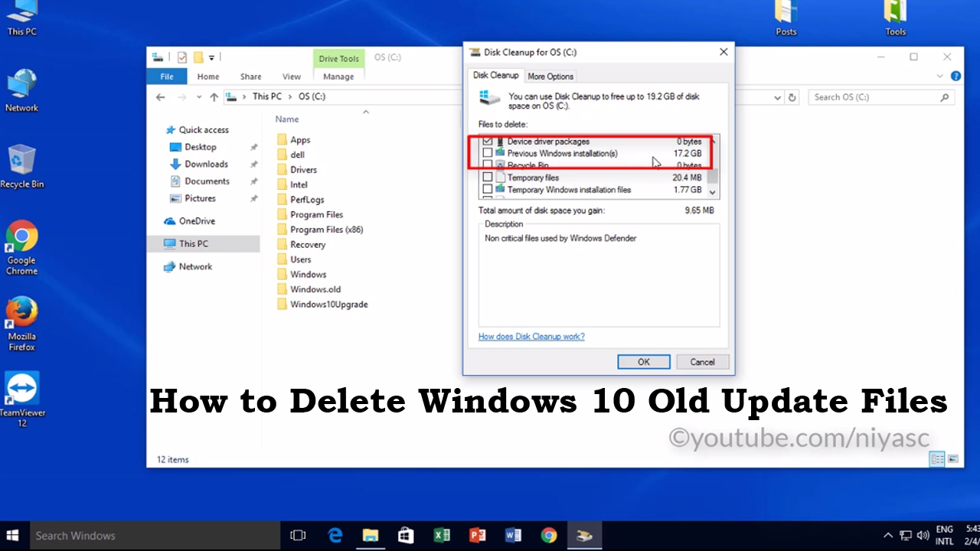Open Task View on the taskbar
980x551 pixels.
(x=298, y=536)
